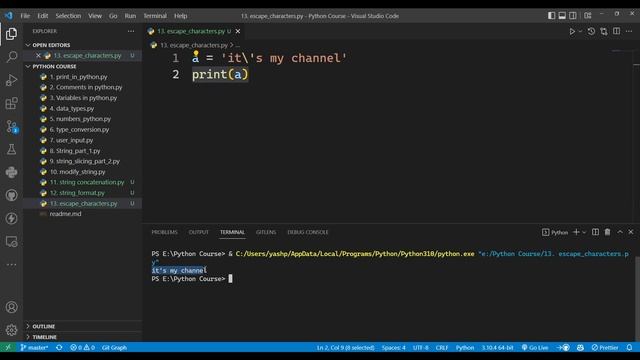Switch to the Output panel tab
The image size is (640, 360).
coord(199,232)
